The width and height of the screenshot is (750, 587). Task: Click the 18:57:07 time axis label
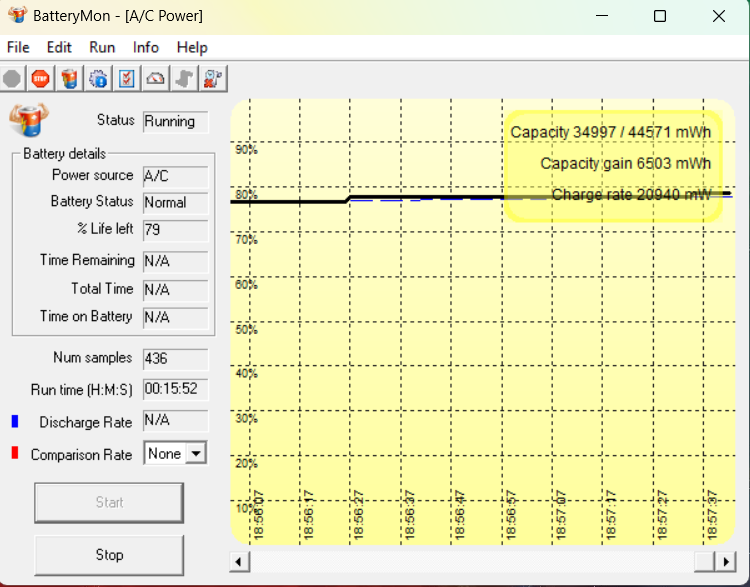coord(560,515)
